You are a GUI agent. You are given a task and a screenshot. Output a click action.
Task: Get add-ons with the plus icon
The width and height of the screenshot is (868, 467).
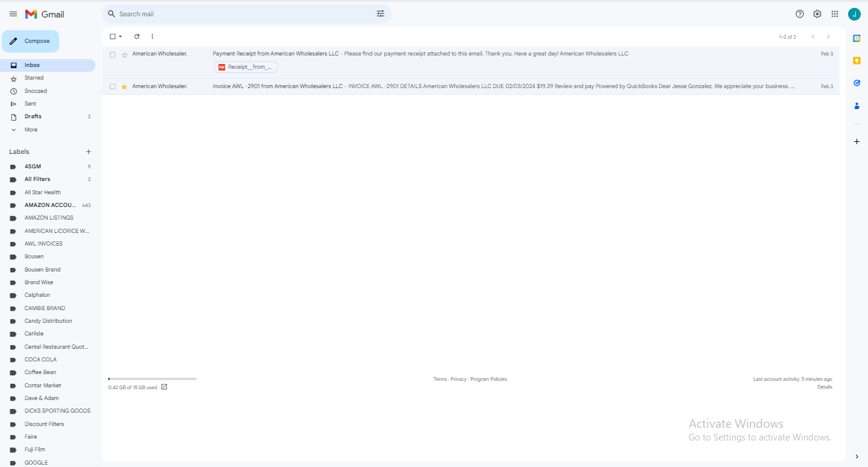pos(857,141)
